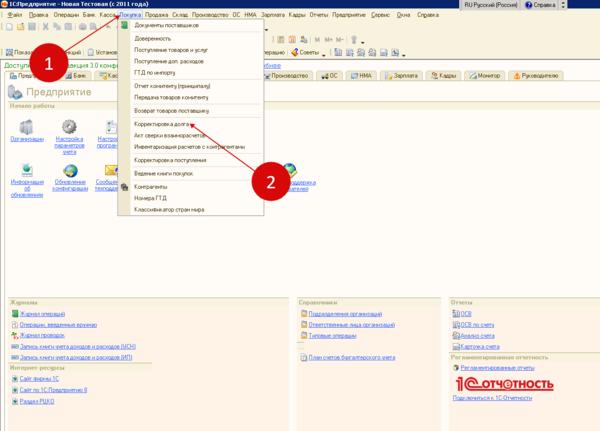Open the ОСВ по счету report link
The height and width of the screenshot is (431, 600).
tap(477, 325)
